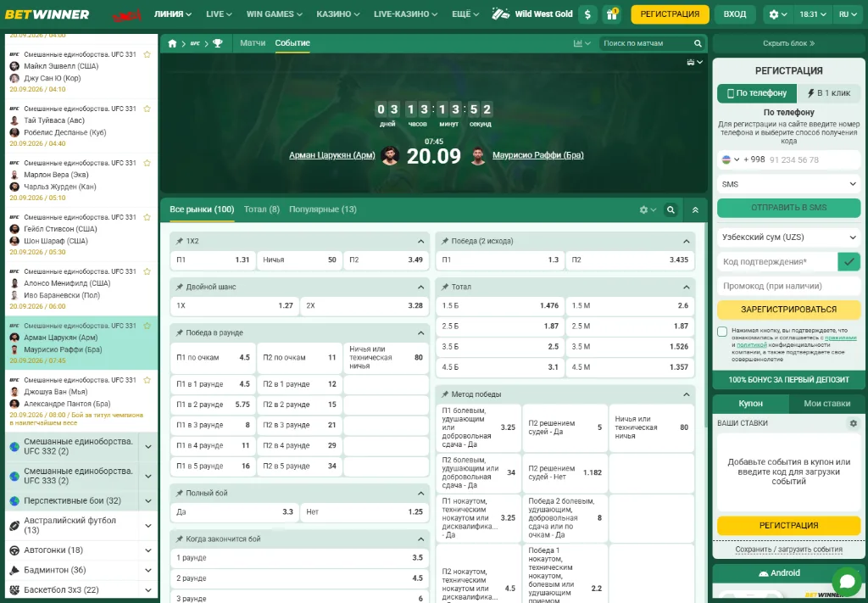Select the 2.5 Б total odds 1.87

point(500,327)
